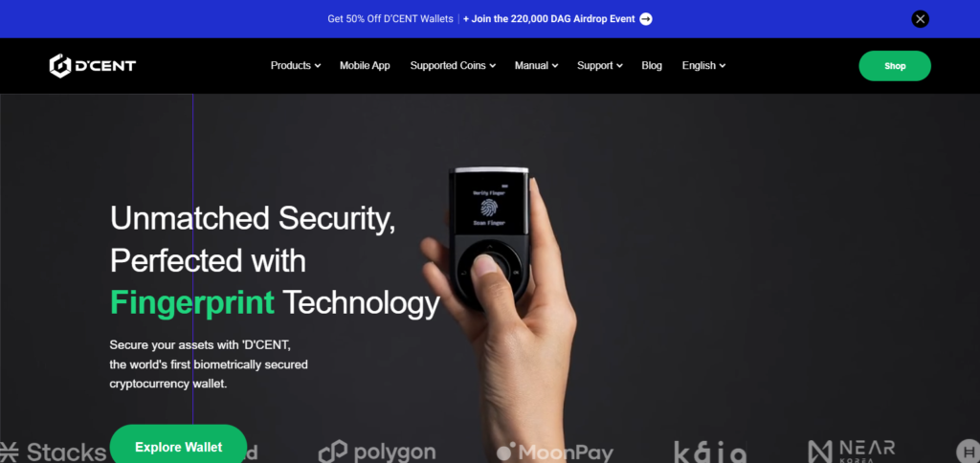The height and width of the screenshot is (463, 980).
Task: Click the Get 50% Off D'CENT Wallets text
Action: click(x=390, y=19)
